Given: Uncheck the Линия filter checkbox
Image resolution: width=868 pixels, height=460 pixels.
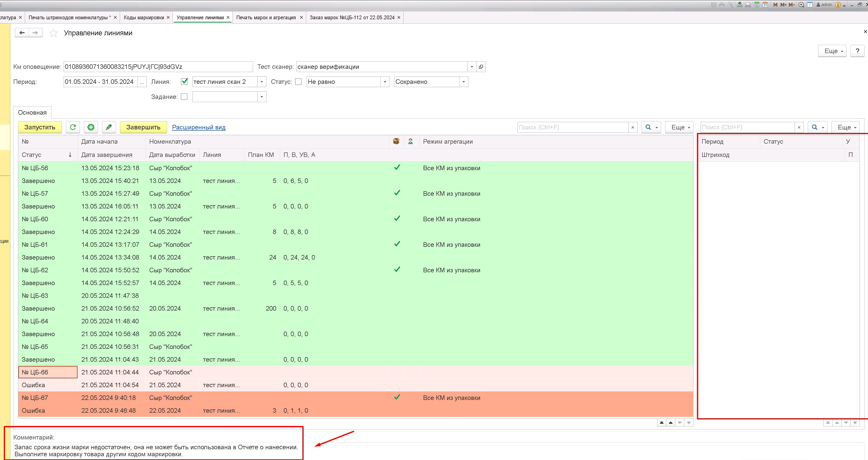Looking at the screenshot, I should click(x=184, y=82).
